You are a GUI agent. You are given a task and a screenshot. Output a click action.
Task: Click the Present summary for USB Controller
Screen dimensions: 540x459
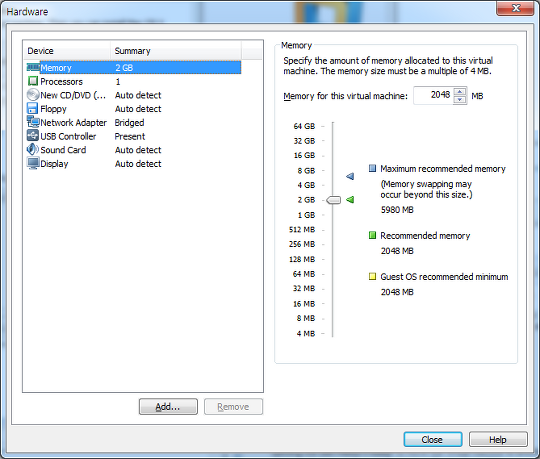click(130, 136)
